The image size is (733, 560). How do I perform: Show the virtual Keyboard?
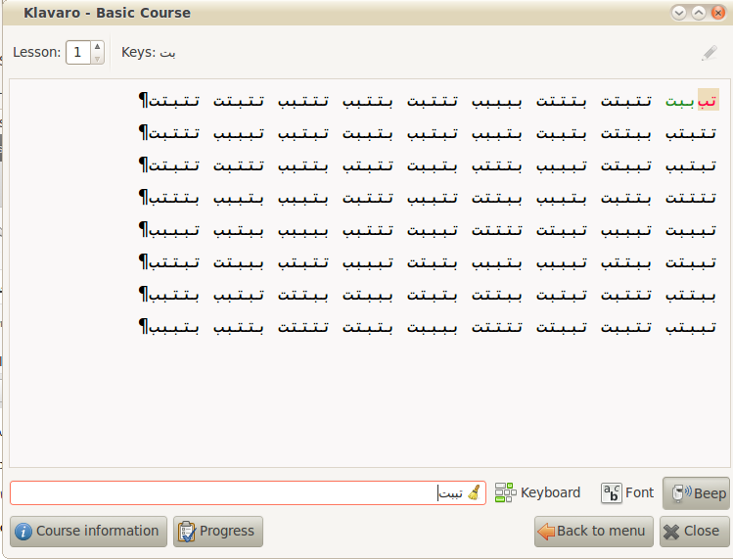click(537, 492)
